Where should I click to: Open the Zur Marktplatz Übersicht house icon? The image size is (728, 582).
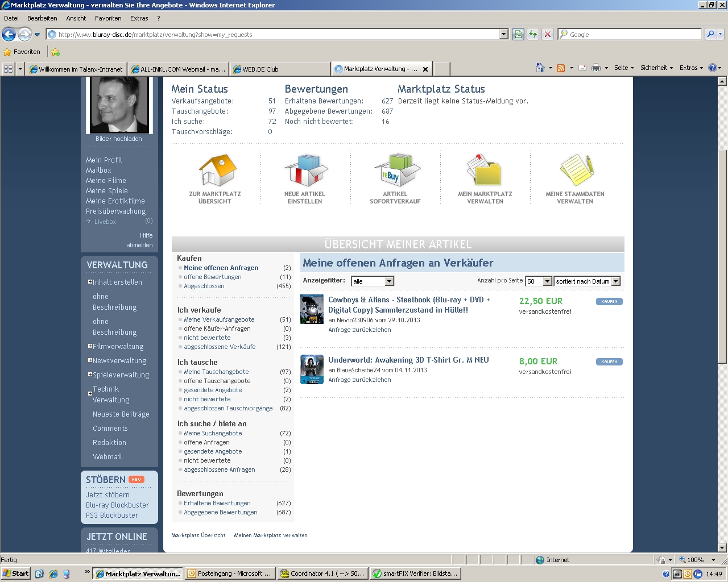pos(217,171)
